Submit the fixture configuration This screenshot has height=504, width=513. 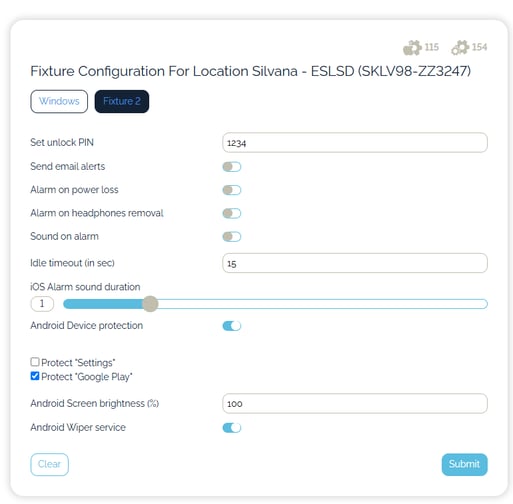pos(464,464)
